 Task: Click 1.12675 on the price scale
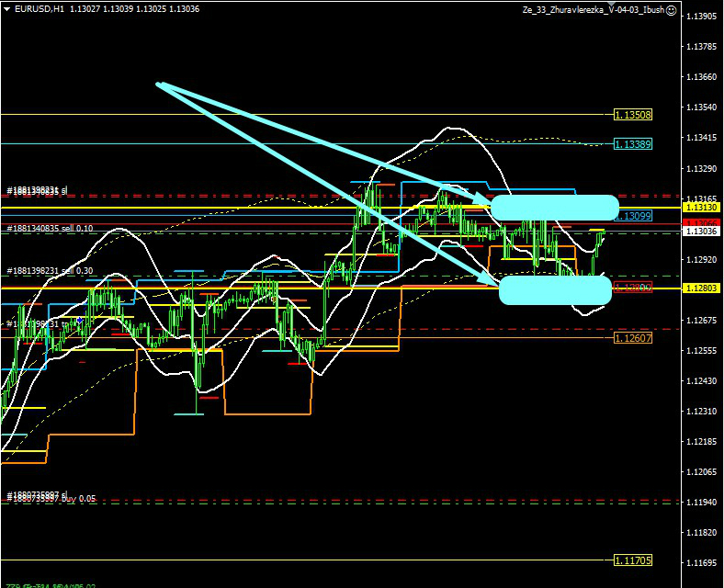pyautogui.click(x=701, y=320)
